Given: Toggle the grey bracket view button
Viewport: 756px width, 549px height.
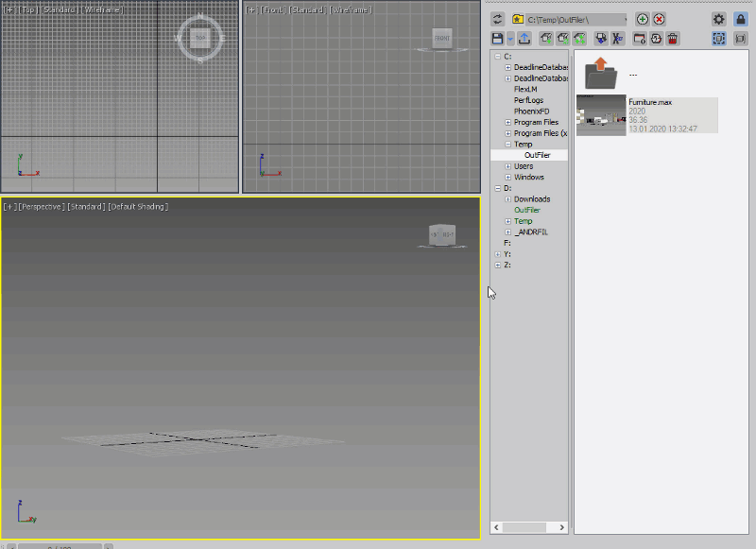Looking at the screenshot, I should point(741,39).
